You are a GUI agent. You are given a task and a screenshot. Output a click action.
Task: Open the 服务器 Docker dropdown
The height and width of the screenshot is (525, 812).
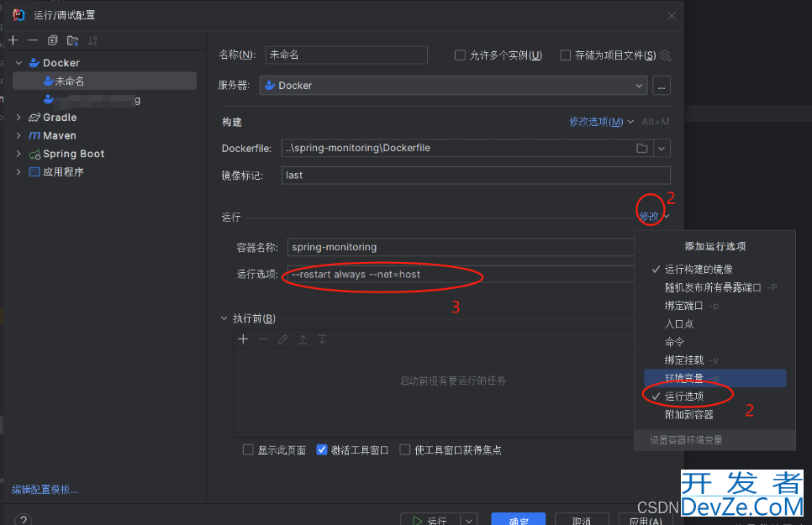tap(454, 86)
